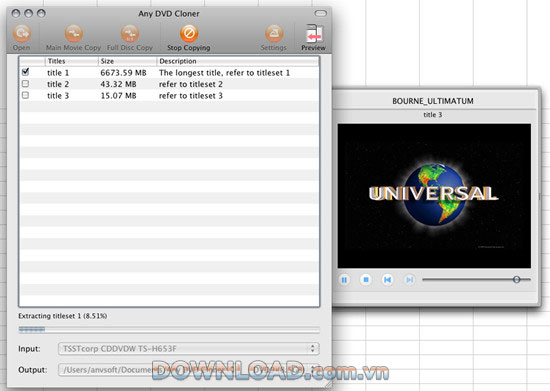Skip to previous chapter in preview
Image resolution: width=550 pixels, height=391 pixels.
point(387,279)
